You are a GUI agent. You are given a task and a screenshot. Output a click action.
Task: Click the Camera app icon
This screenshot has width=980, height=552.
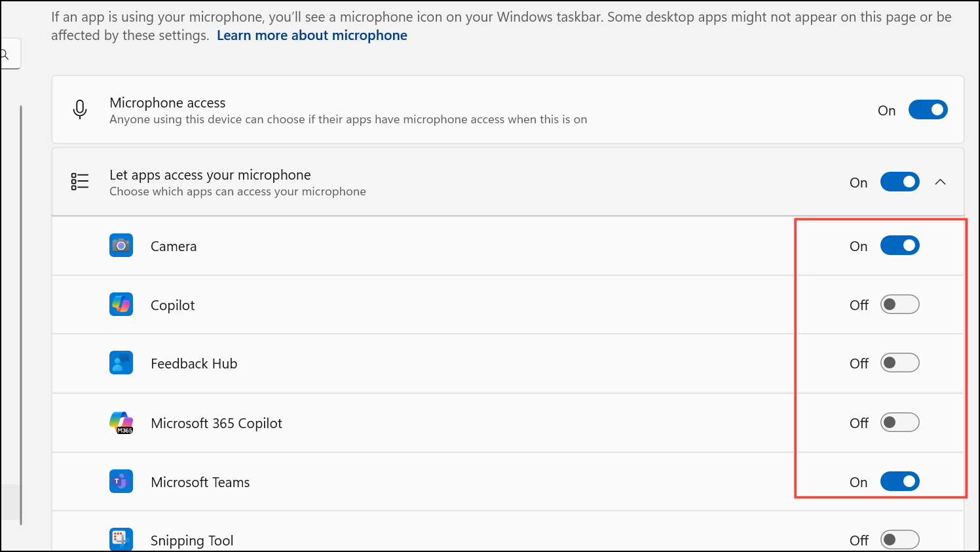121,246
